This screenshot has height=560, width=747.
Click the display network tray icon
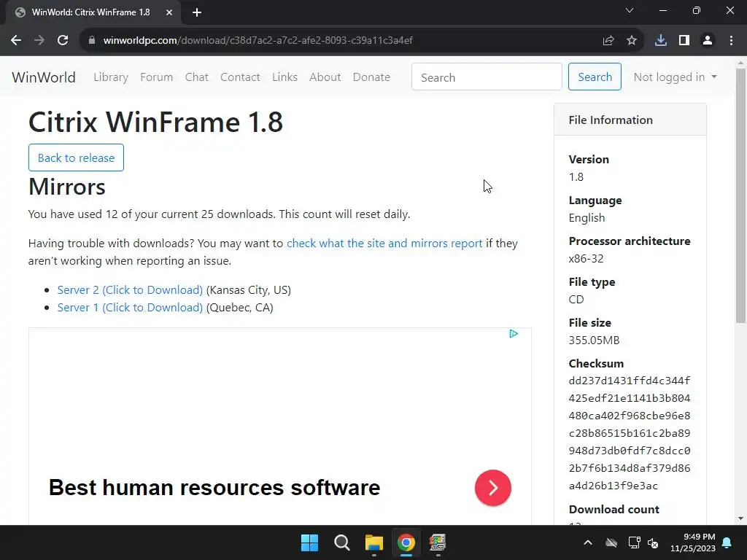point(634,542)
